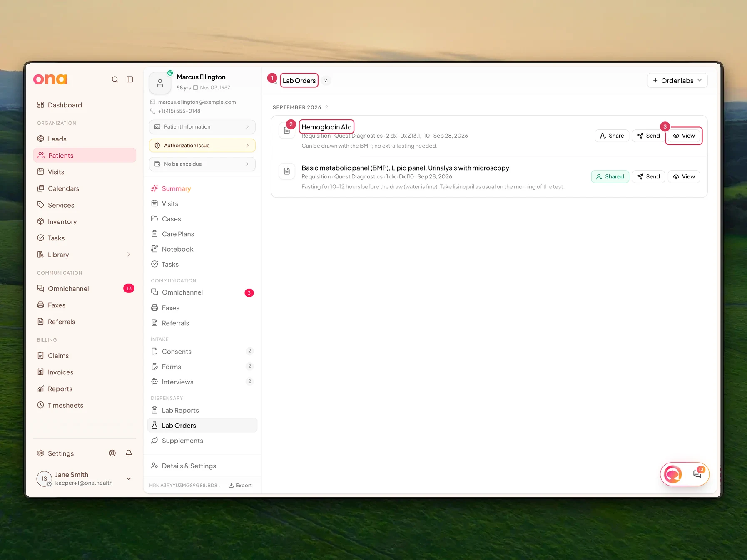View the Basic metabolic panel requisition
The image size is (747, 560).
pyautogui.click(x=684, y=176)
